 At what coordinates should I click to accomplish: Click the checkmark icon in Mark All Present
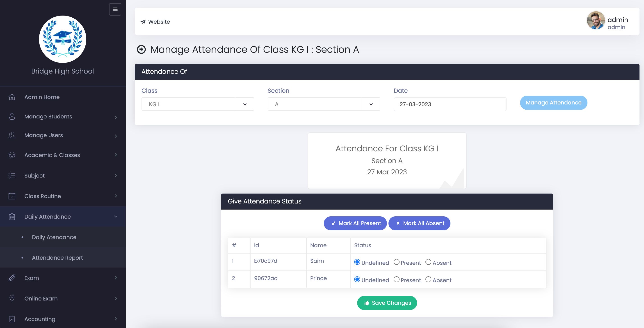pyautogui.click(x=333, y=223)
